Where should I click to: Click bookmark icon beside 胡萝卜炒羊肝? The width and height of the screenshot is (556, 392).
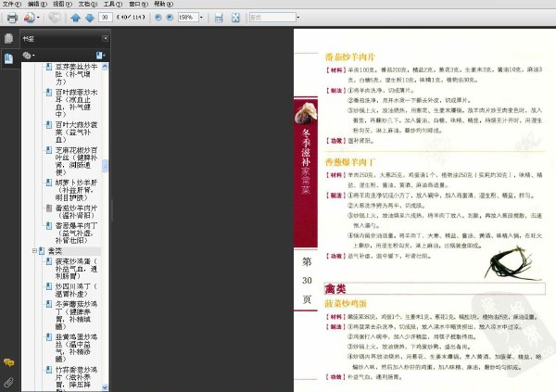pyautogui.click(x=49, y=183)
